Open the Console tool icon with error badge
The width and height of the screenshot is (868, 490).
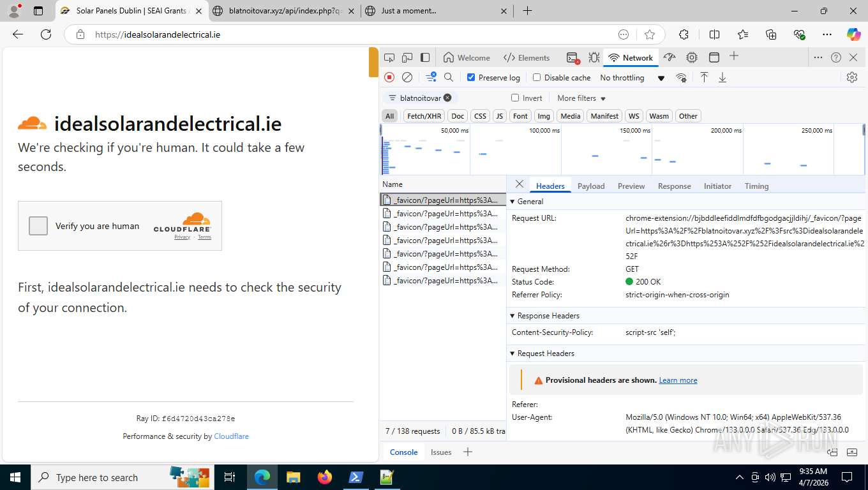pos(572,57)
